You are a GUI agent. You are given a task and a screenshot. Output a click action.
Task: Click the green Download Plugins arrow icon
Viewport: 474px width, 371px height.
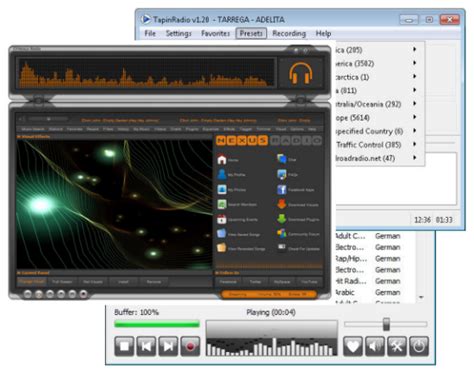click(x=282, y=219)
